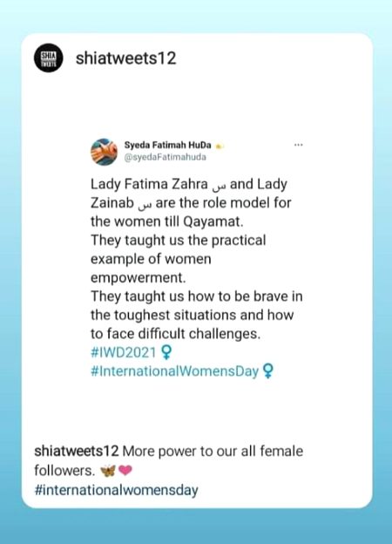Open the shiatweets12 username at the top

[x=125, y=58]
